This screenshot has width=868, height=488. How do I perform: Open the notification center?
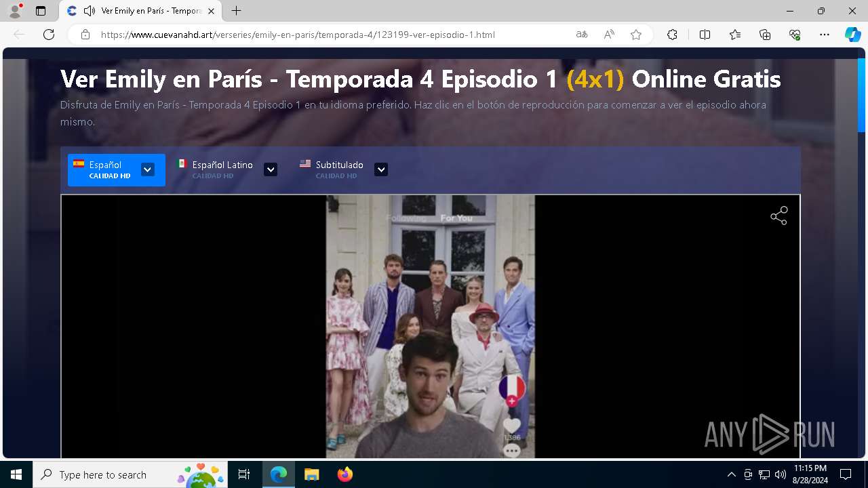click(846, 474)
